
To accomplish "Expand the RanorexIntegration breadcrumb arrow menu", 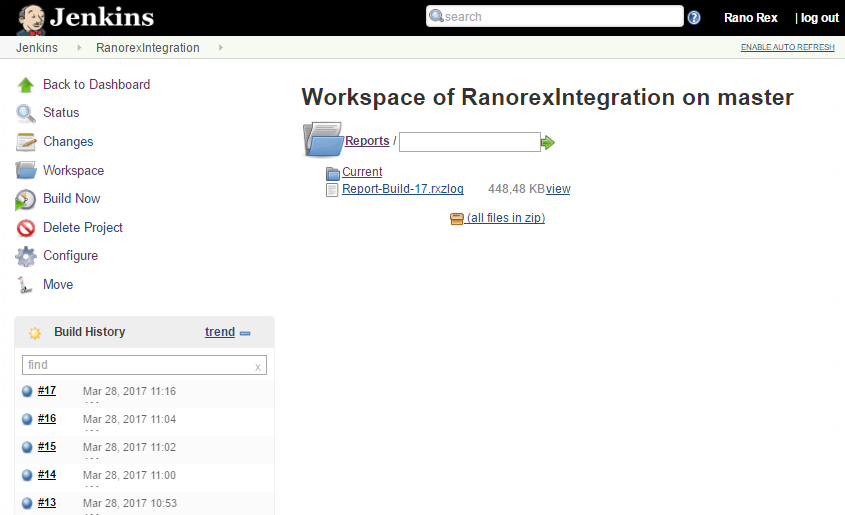I will (220, 47).
